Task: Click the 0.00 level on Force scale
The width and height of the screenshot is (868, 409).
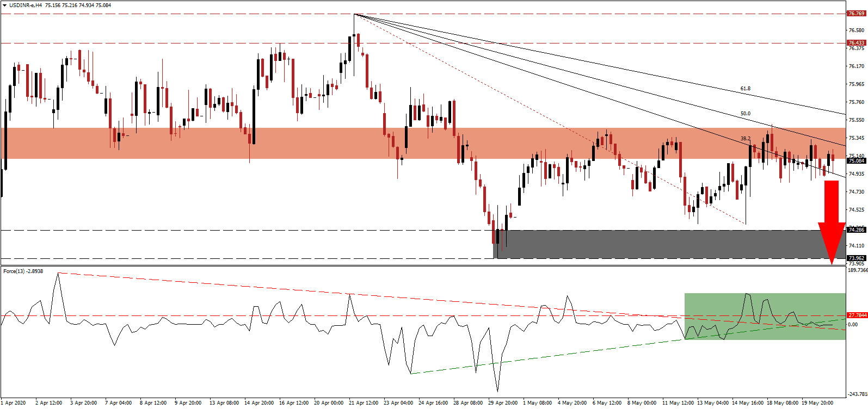Action: (x=853, y=325)
